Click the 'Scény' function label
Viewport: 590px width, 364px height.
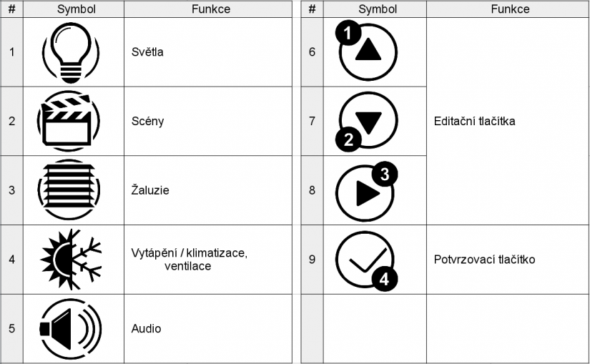coord(147,121)
